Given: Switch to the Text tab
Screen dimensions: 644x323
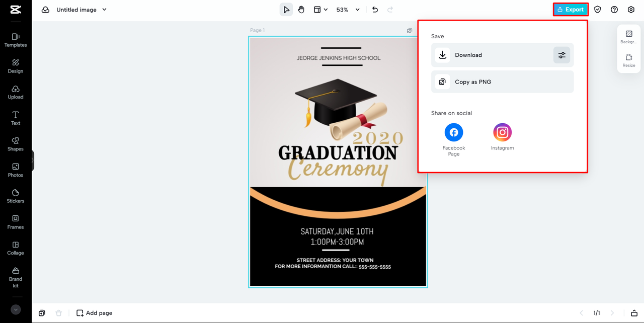Looking at the screenshot, I should pyautogui.click(x=16, y=118).
